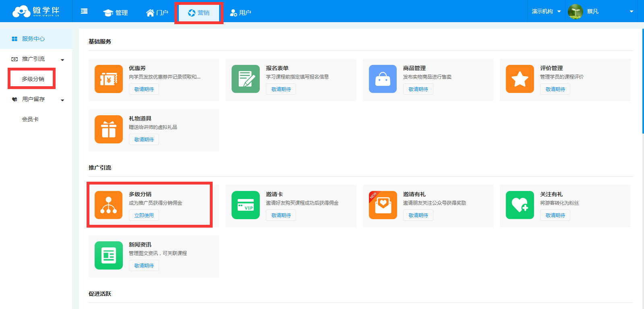Image resolution: width=644 pixels, height=309 pixels.
Task: Toggle the sidebar collapse hamburger icon
Action: point(84,11)
